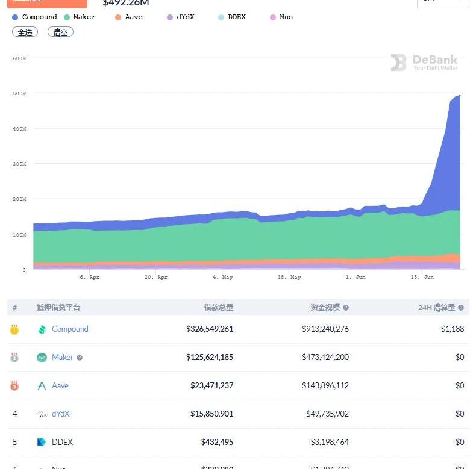Toggle Compound series in chart legend
Image resolution: width=476 pixels, height=469 pixels.
click(34, 17)
